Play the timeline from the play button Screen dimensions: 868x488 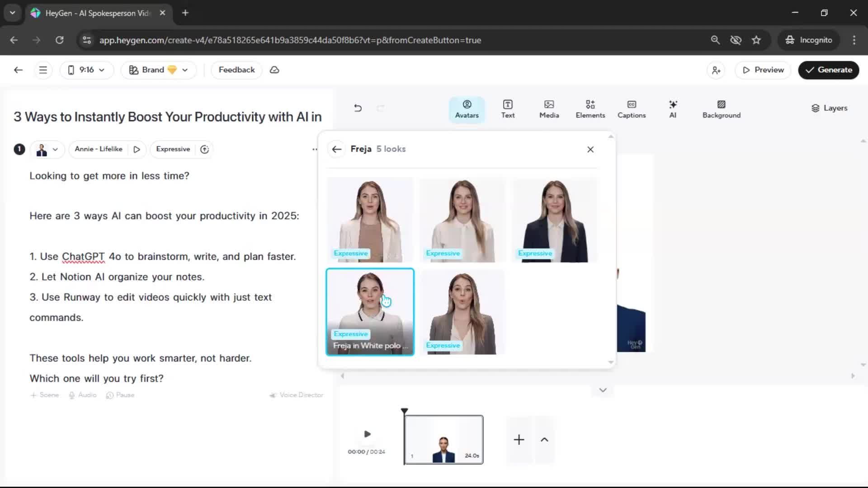tap(367, 434)
